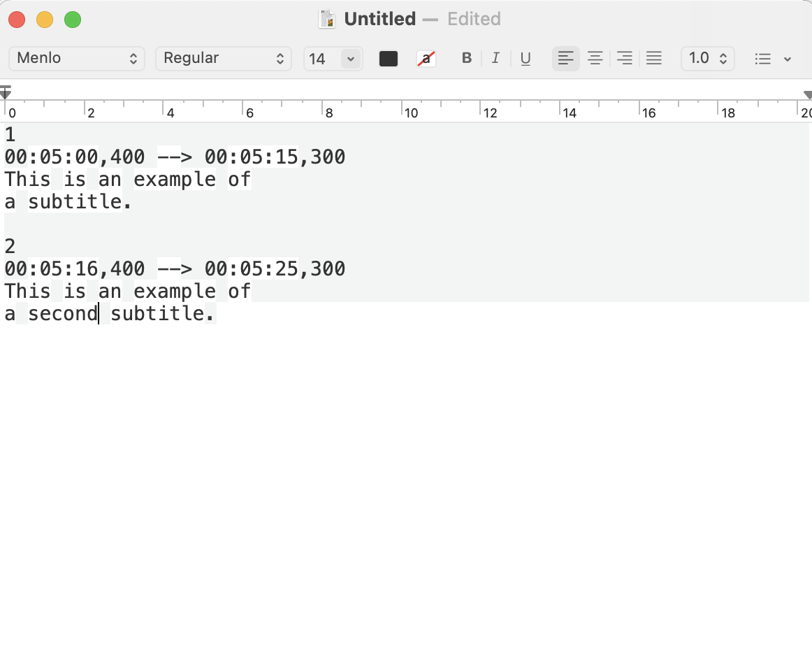Image resolution: width=812 pixels, height=660 pixels.
Task: Click the left tab stop marker on ruler
Action: click(6, 92)
